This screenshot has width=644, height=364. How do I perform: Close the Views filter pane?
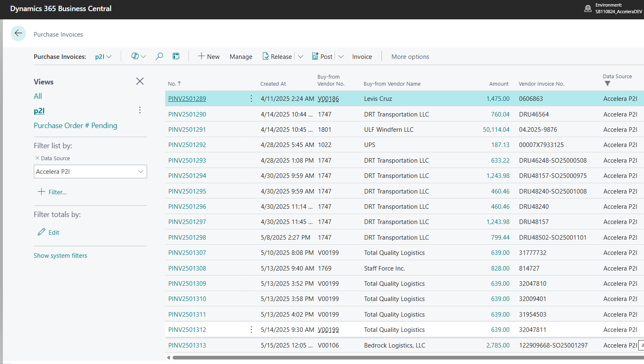(140, 81)
